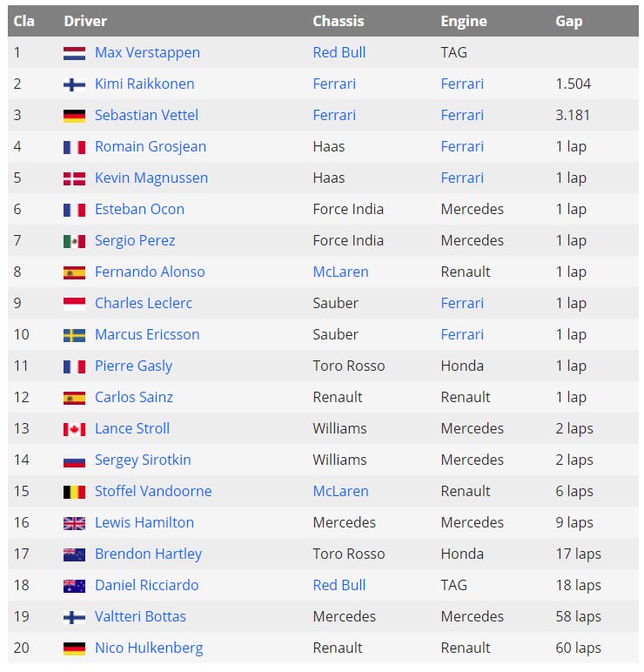Viewport: 644px width, 672px height.
Task: Click the Australian flag beside Daniel Ricciardo
Action: point(74,586)
